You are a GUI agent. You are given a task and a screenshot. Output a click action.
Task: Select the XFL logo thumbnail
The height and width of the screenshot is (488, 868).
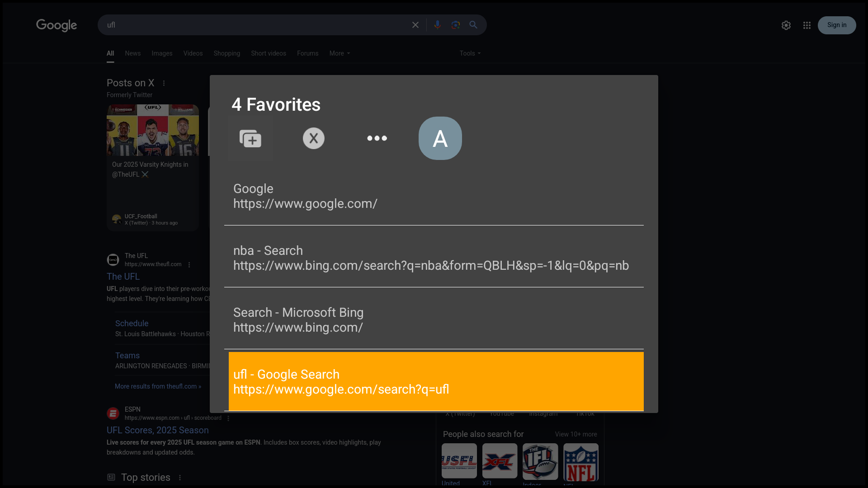[x=500, y=461]
